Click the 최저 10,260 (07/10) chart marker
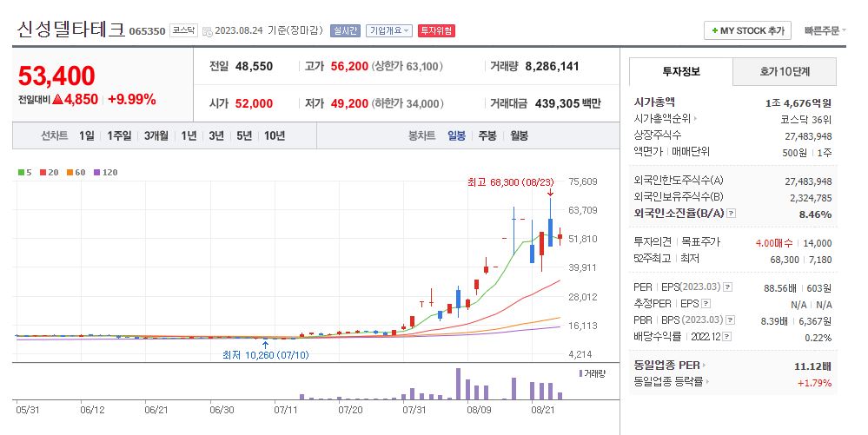This screenshot has width=868, height=435. pyautogui.click(x=266, y=355)
